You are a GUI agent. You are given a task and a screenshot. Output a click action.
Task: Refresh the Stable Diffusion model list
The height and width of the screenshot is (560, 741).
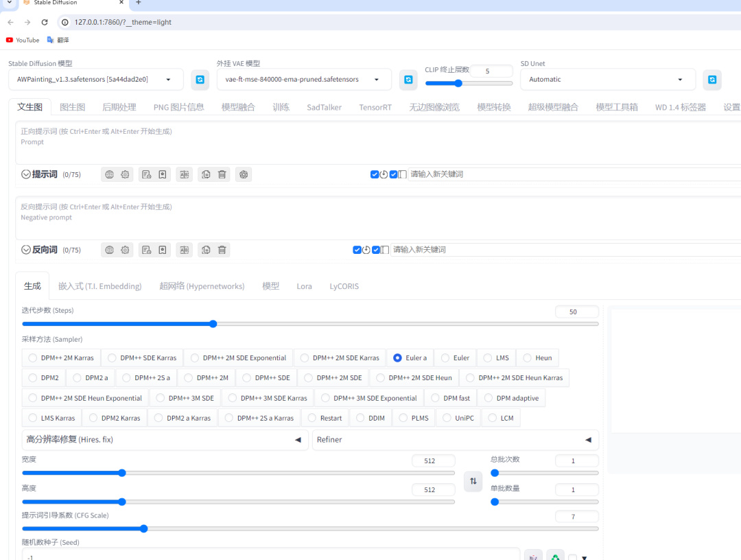tap(200, 80)
